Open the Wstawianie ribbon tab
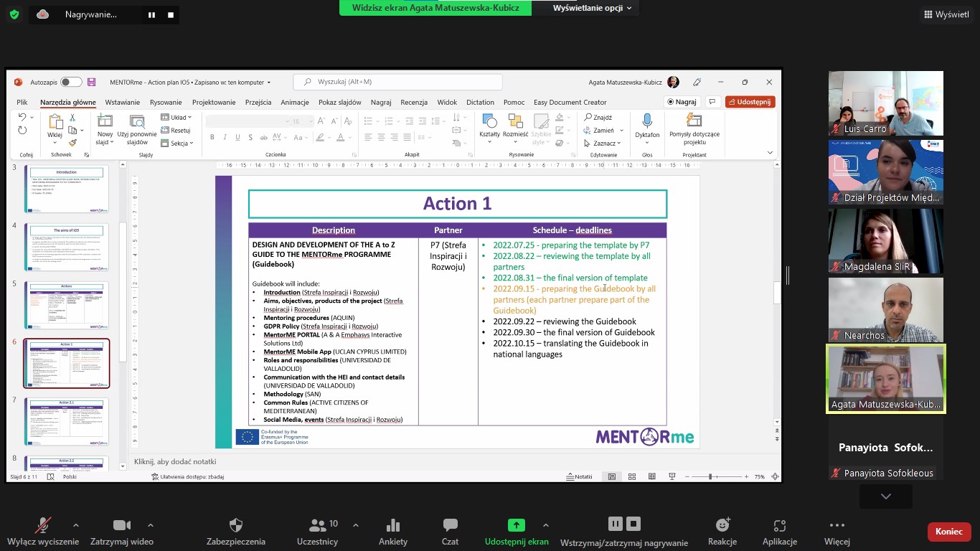Viewport: 980px width, 551px height. pyautogui.click(x=122, y=102)
